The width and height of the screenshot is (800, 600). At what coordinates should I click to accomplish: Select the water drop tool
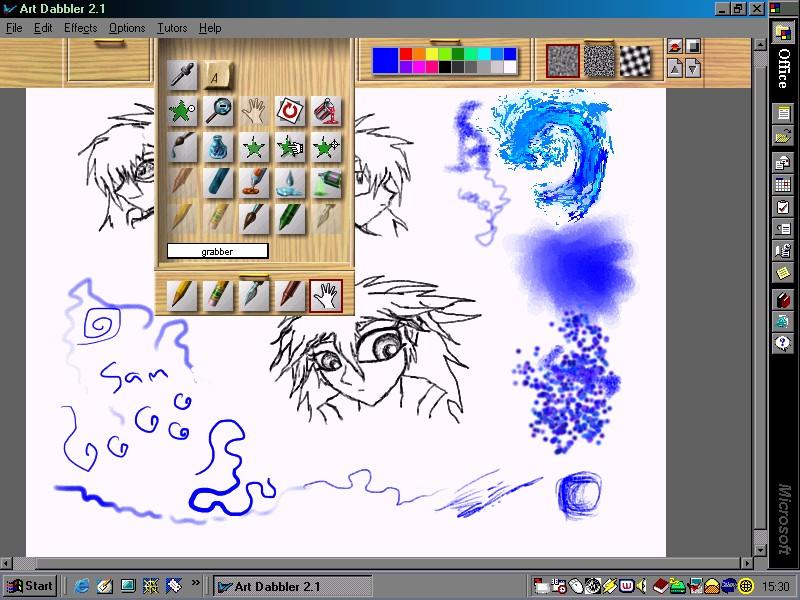pos(290,183)
